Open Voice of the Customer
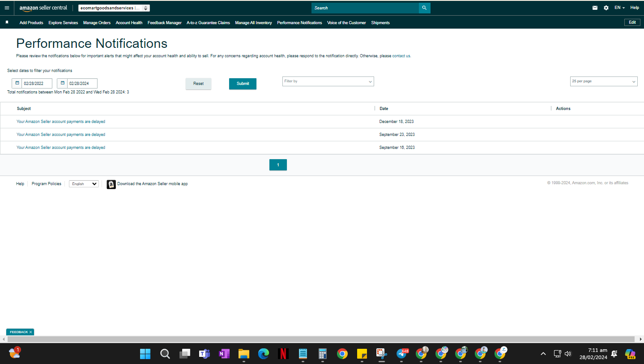The image size is (644, 364). pyautogui.click(x=346, y=23)
